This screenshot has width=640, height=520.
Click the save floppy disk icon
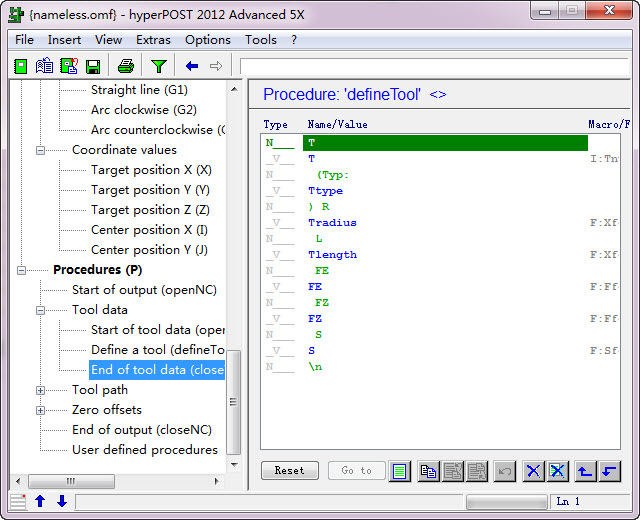point(93,67)
